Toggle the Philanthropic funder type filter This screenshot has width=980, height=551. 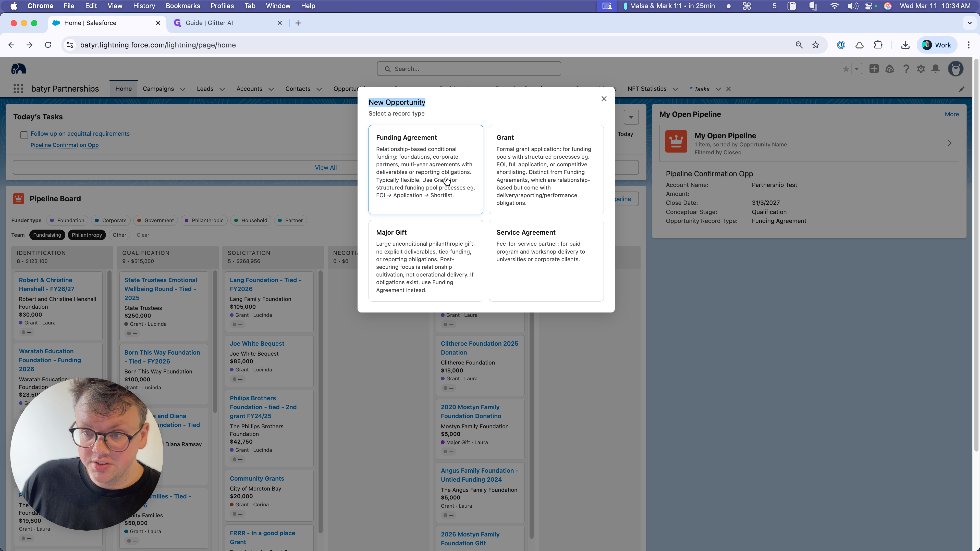pyautogui.click(x=204, y=221)
